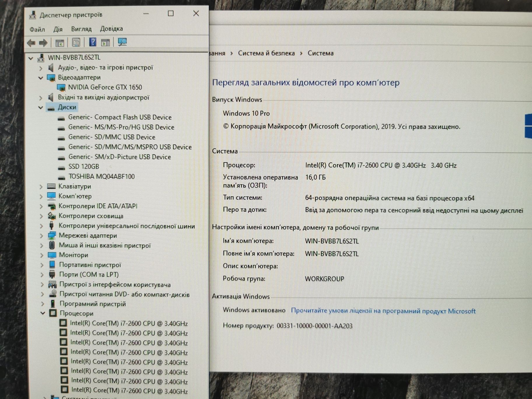Select Generic- Compact Flash USB Device
The height and width of the screenshot is (399, 532).
click(x=120, y=117)
